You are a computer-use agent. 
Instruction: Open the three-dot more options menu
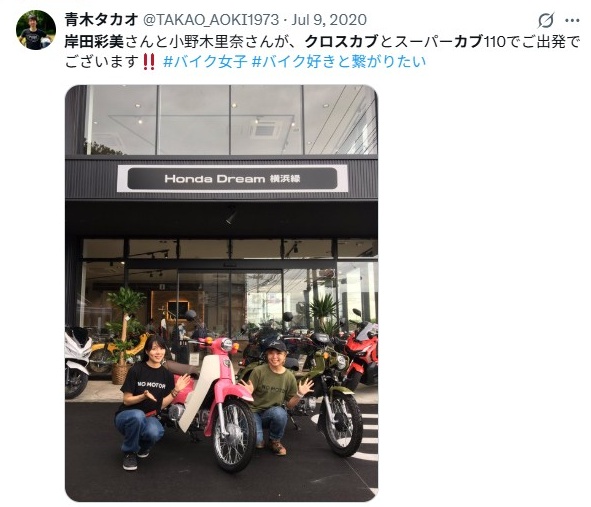(572, 20)
